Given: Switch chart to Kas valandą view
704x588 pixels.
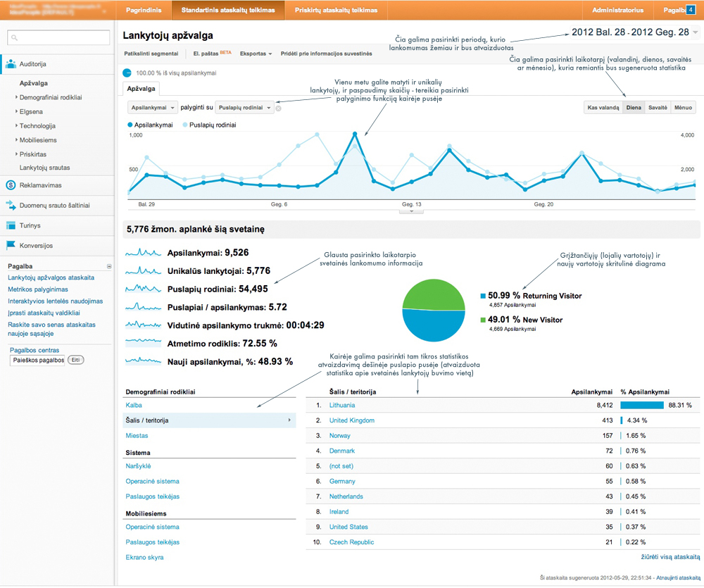Looking at the screenshot, I should coord(603,108).
